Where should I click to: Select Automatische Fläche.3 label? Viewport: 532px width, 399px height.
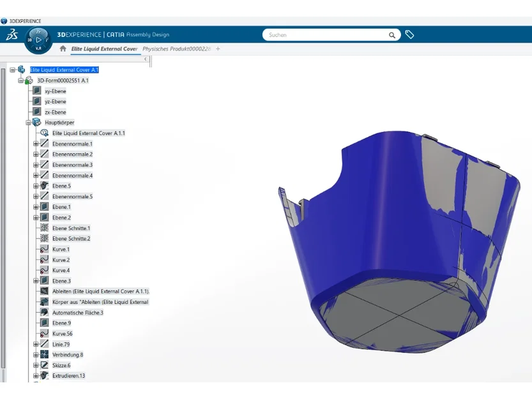[78, 312]
